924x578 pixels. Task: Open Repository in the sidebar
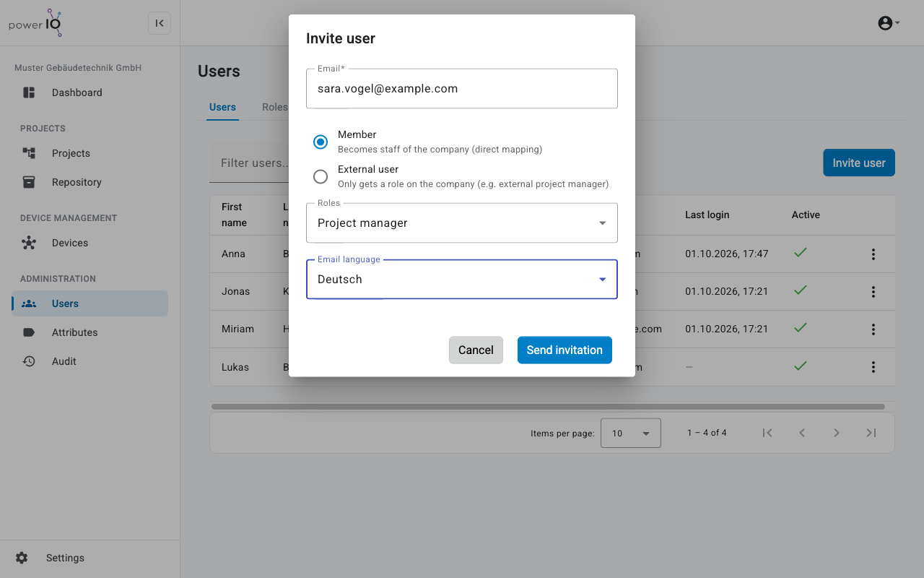[x=90, y=182]
